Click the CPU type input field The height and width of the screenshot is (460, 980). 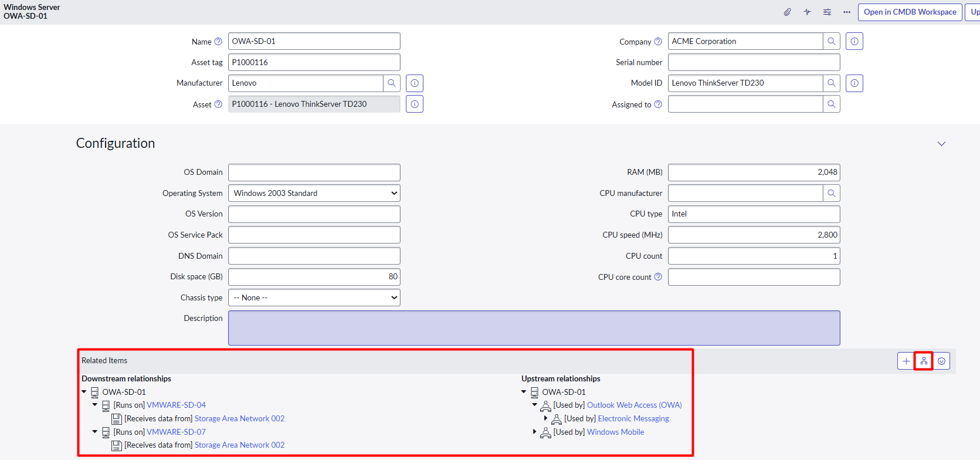(x=754, y=214)
